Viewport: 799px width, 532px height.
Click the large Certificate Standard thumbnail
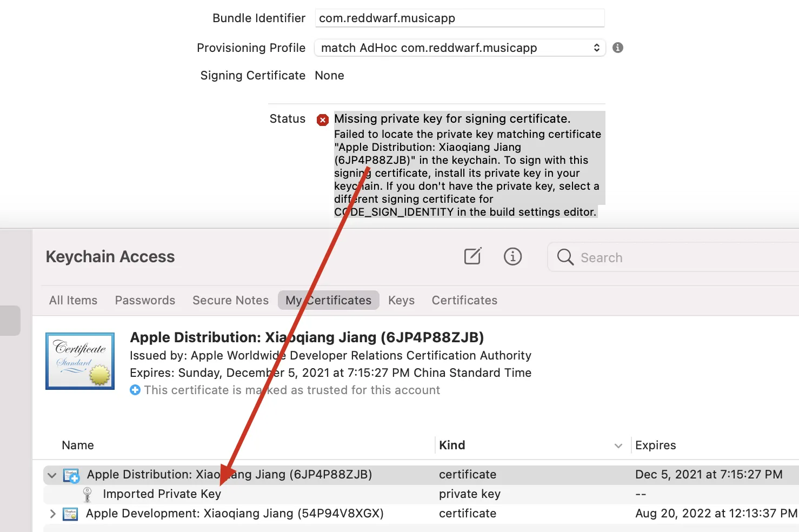tap(80, 361)
